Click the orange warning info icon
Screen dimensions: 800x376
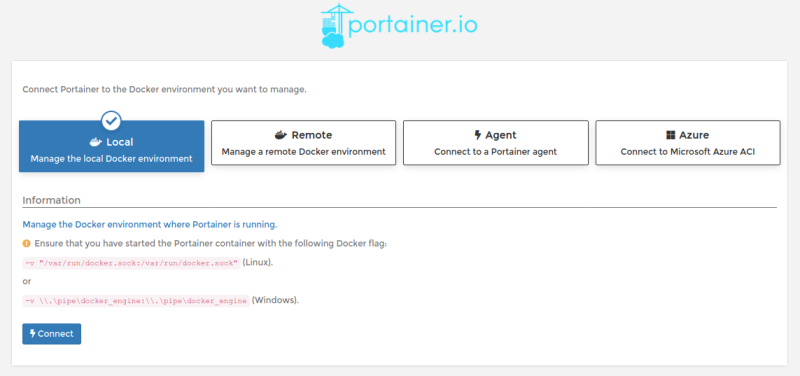[27, 244]
